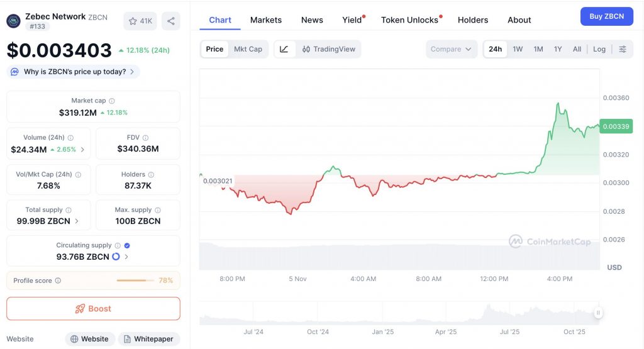Toggle Log scale on chart
The image size is (644, 349).
(x=599, y=49)
